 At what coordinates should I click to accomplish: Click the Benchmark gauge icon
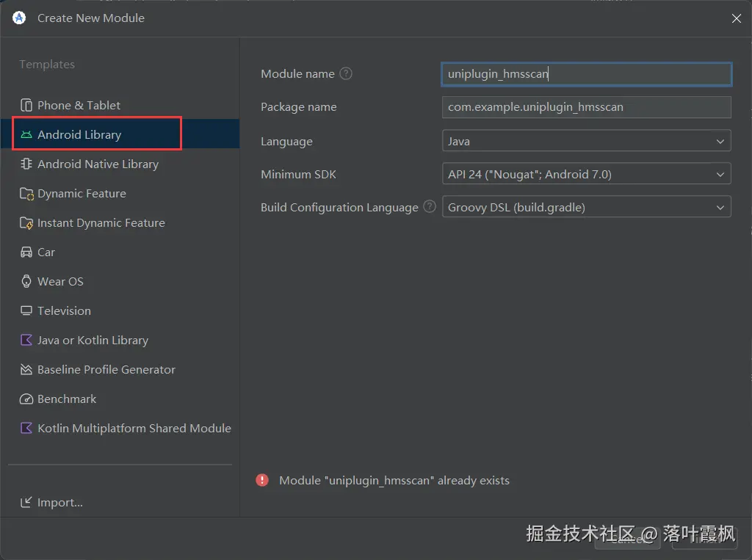pyautogui.click(x=26, y=399)
